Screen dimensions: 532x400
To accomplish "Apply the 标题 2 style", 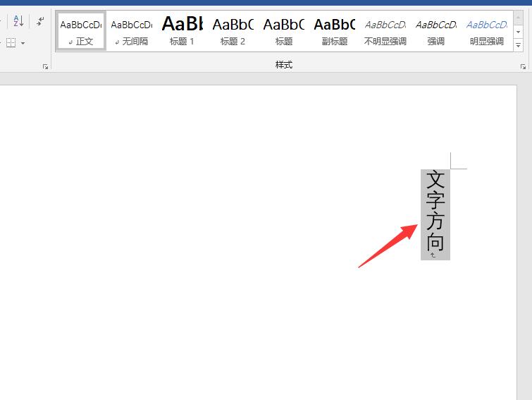I will (233, 32).
